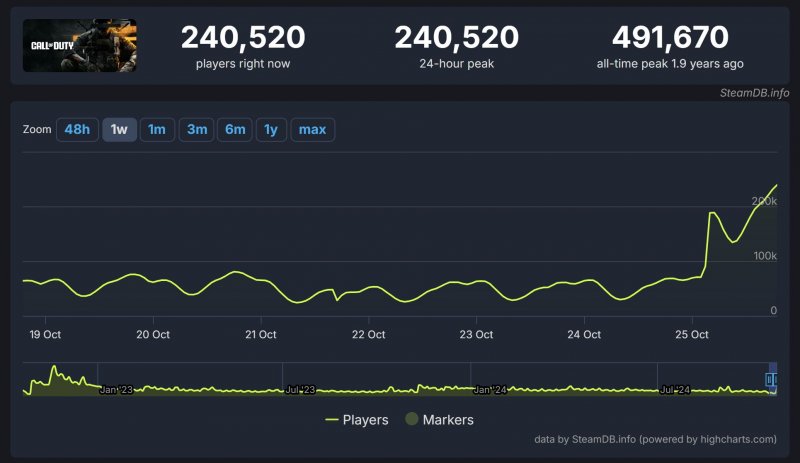The image size is (800, 463).
Task: Toggle the Players series in legend
Action: click(x=357, y=420)
